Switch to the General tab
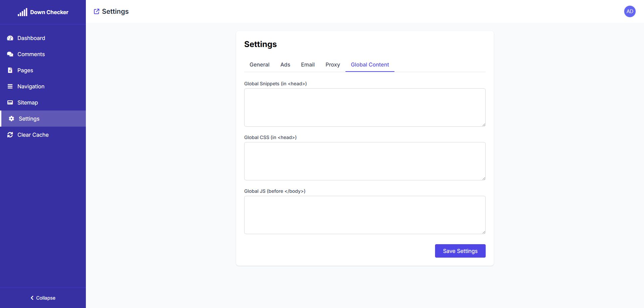Image resolution: width=644 pixels, height=308 pixels. pos(259,64)
